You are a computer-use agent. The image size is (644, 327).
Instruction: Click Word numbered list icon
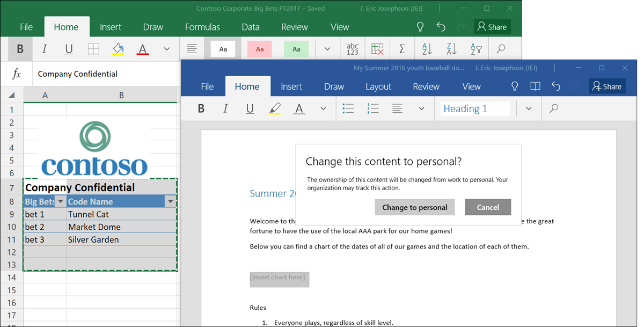pyautogui.click(x=373, y=108)
